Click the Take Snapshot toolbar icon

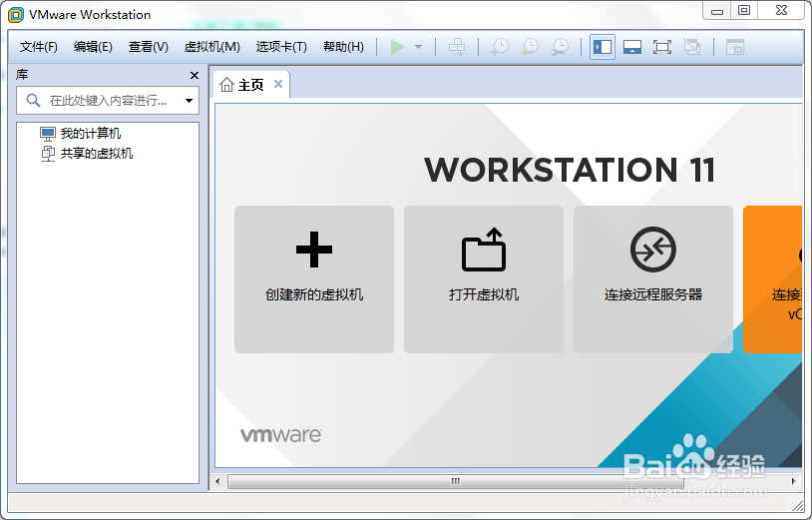coord(500,47)
